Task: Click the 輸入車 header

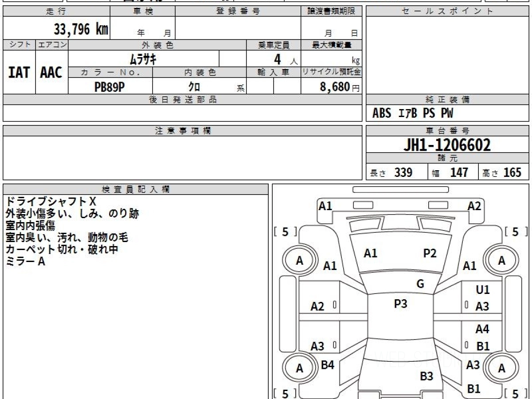Action: click(274, 72)
